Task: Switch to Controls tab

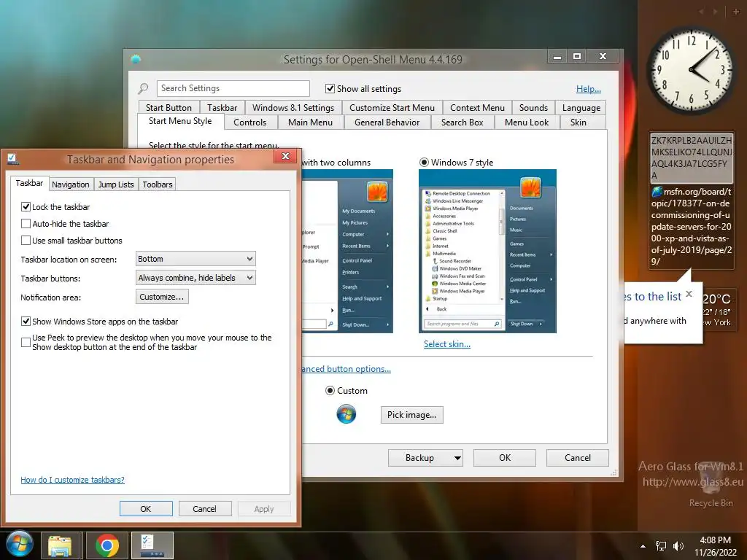Action: [x=249, y=122]
